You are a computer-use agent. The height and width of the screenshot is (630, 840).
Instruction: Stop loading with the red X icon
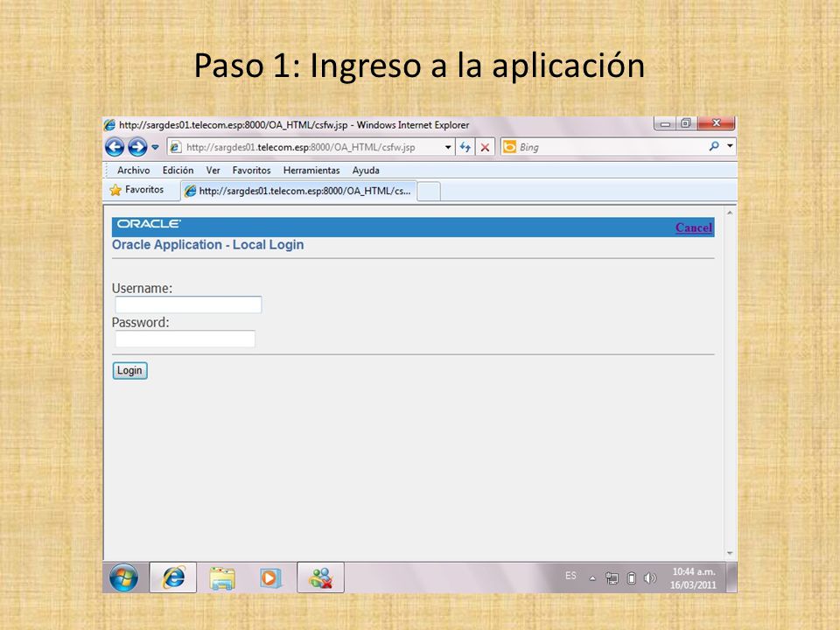[485, 147]
